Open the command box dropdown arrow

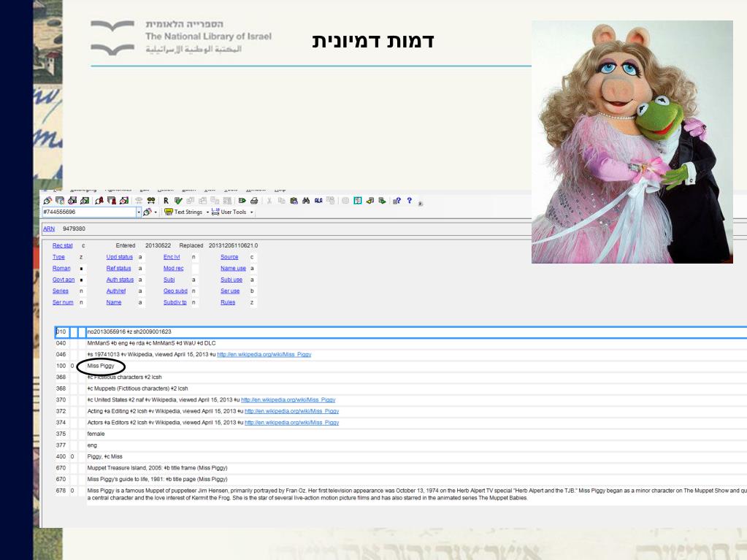point(139,212)
